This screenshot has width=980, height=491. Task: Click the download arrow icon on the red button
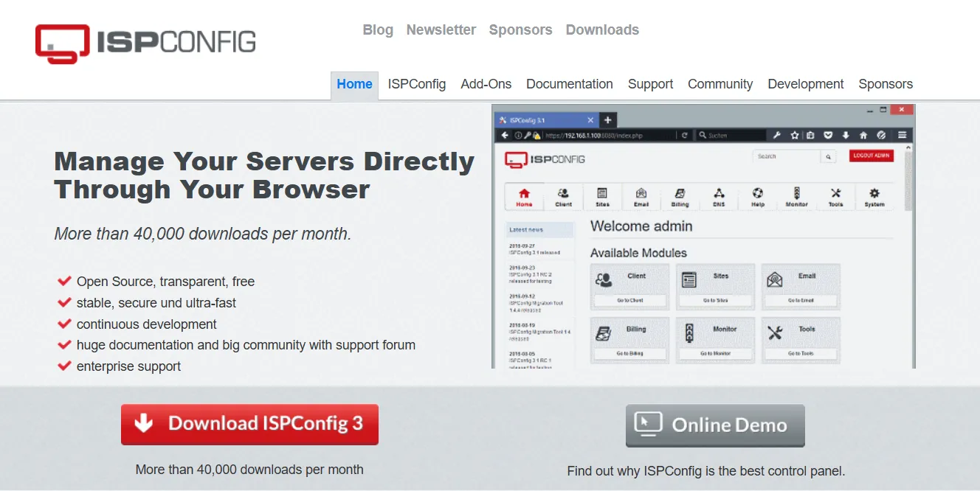tap(144, 423)
